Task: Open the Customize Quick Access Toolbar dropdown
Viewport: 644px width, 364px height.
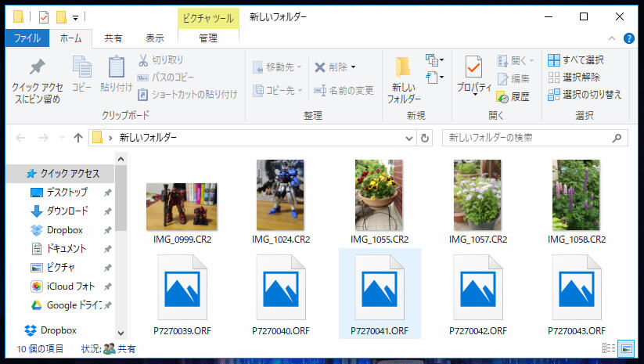Action: click(76, 18)
